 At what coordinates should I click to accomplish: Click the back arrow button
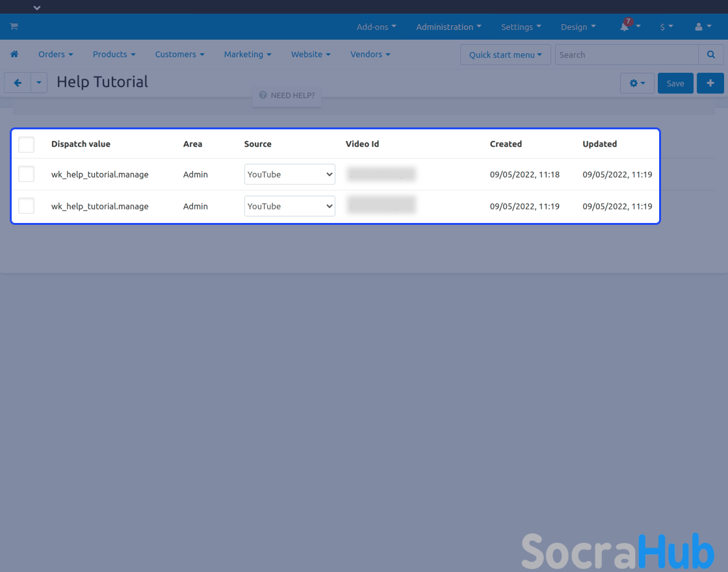(x=18, y=83)
